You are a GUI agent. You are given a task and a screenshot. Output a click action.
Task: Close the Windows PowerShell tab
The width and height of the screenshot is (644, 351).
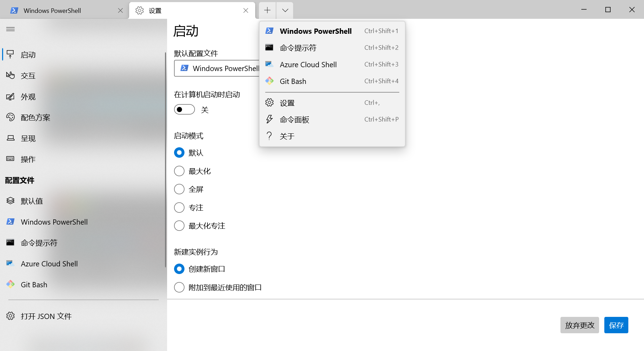120,10
